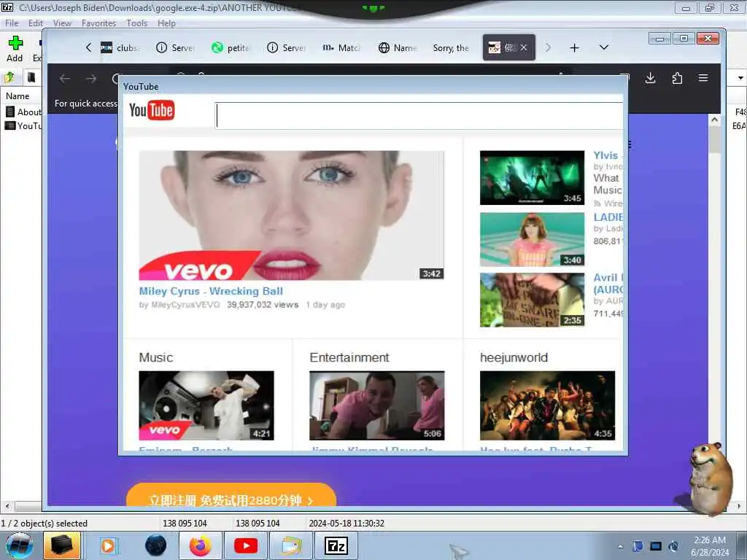The image size is (747, 560).
Task: Click 'Miley Cyrus - Wrecking Ball' title link
Action: [211, 291]
